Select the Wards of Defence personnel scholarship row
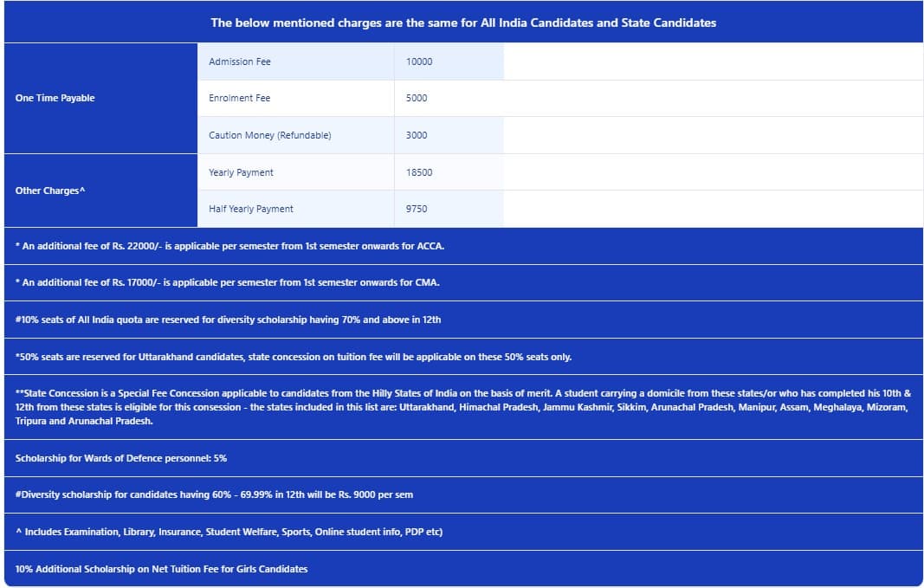Screen dimensions: 924x588 tap(121, 457)
